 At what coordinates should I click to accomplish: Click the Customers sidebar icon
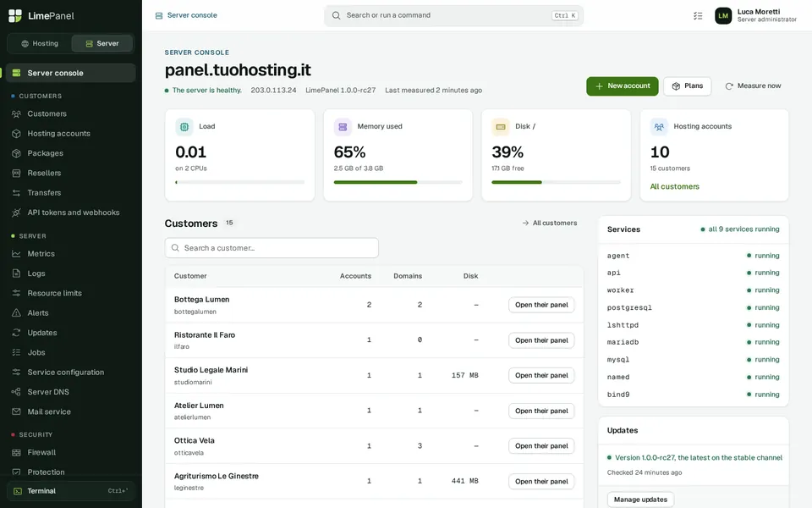pyautogui.click(x=17, y=114)
